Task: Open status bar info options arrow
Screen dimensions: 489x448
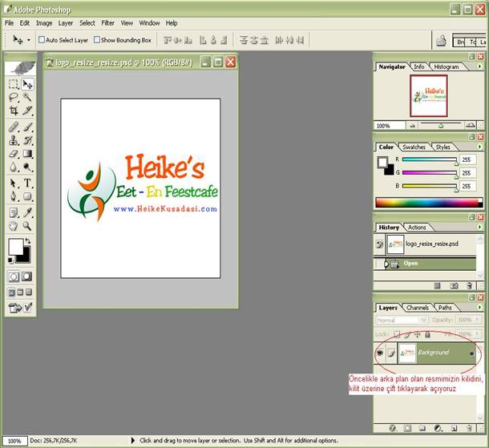Action: (133, 441)
